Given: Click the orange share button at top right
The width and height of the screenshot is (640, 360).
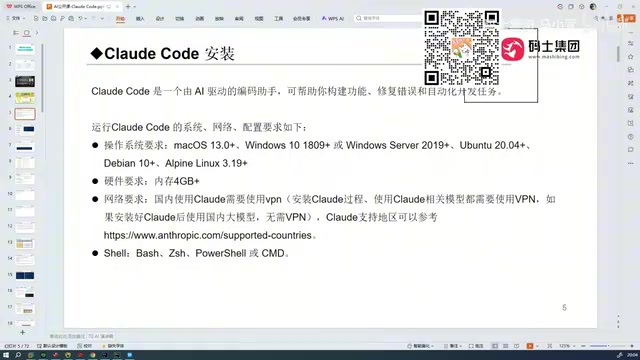Looking at the screenshot, I should pos(626,18).
